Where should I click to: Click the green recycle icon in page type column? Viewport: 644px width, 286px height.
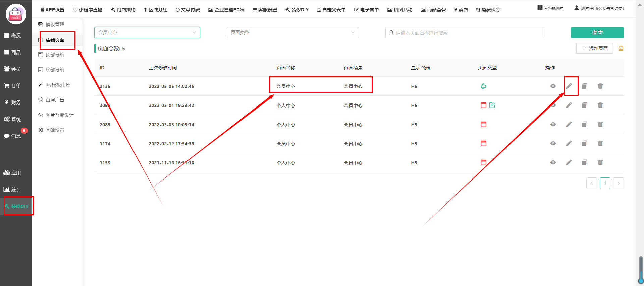pos(483,86)
